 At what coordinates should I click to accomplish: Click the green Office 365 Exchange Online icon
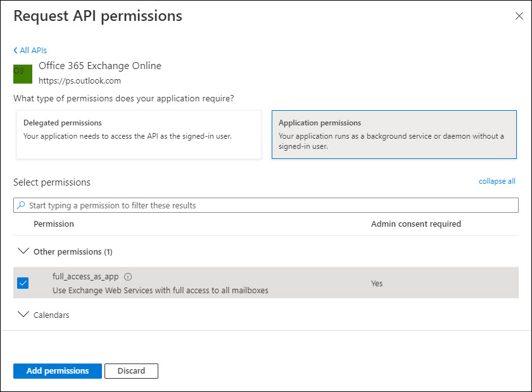(x=23, y=73)
